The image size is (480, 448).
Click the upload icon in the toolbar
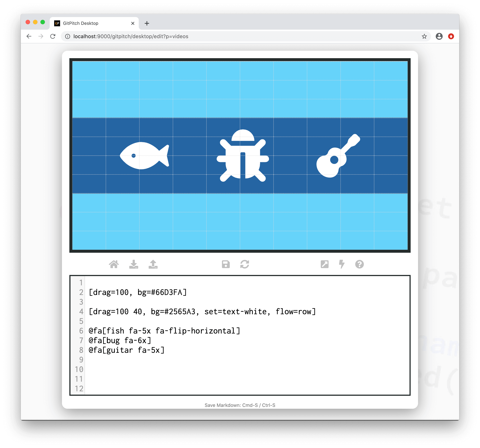(x=153, y=264)
